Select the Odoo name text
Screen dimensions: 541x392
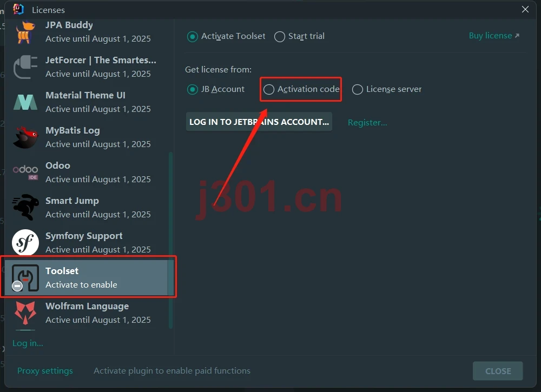point(58,165)
